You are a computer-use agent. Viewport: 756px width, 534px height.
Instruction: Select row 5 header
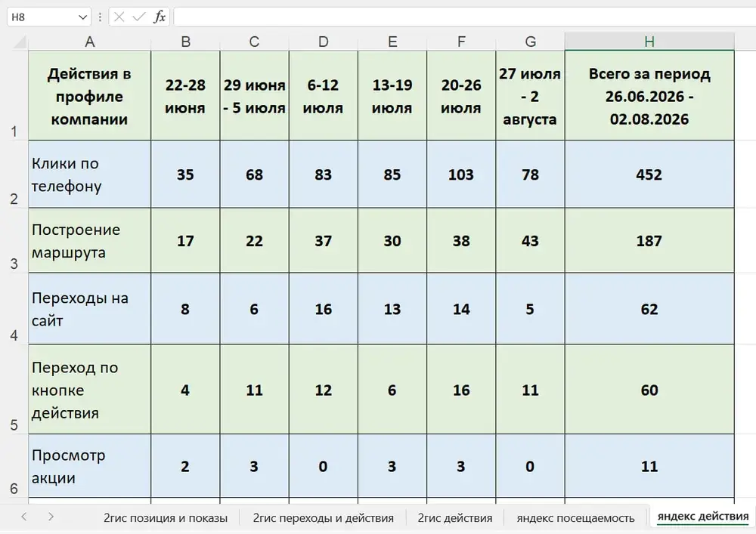click(x=14, y=389)
